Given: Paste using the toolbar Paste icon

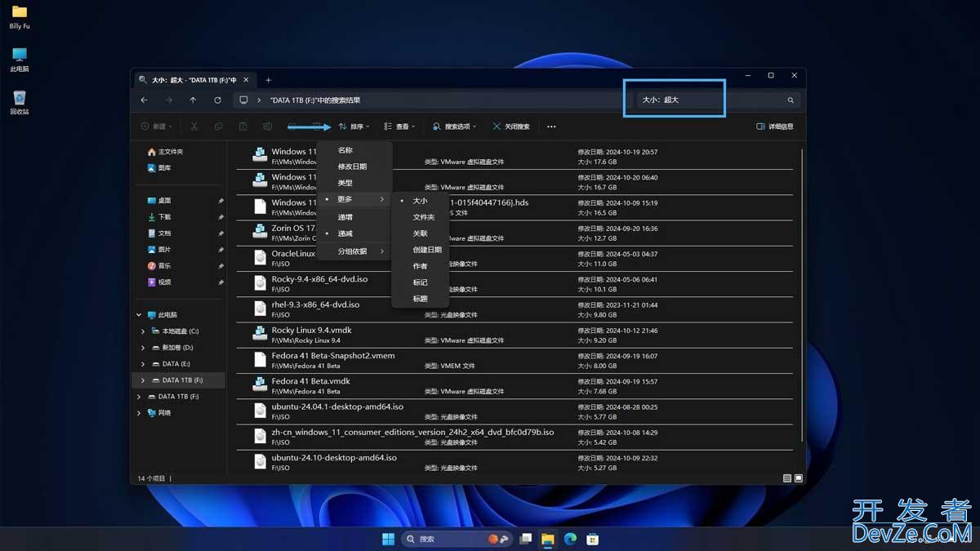Looking at the screenshot, I should coord(243,127).
